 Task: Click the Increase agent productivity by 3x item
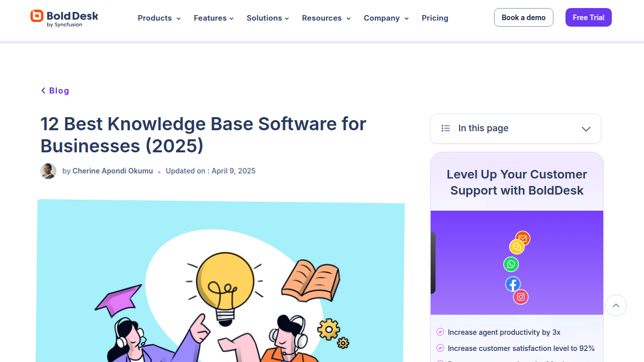[504, 332]
